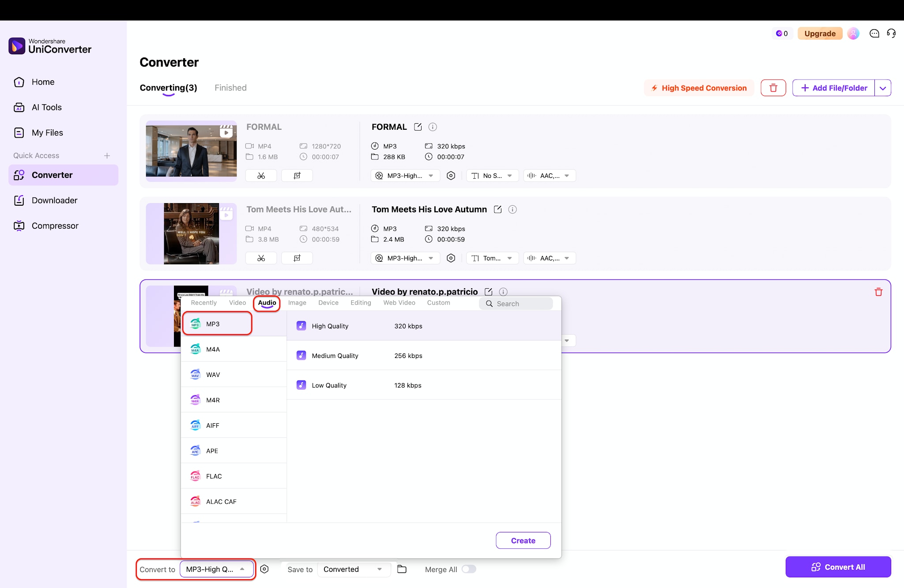Trim the Tom Meets His Love Autumn clip
Image resolution: width=904 pixels, height=588 pixels.
click(x=261, y=258)
